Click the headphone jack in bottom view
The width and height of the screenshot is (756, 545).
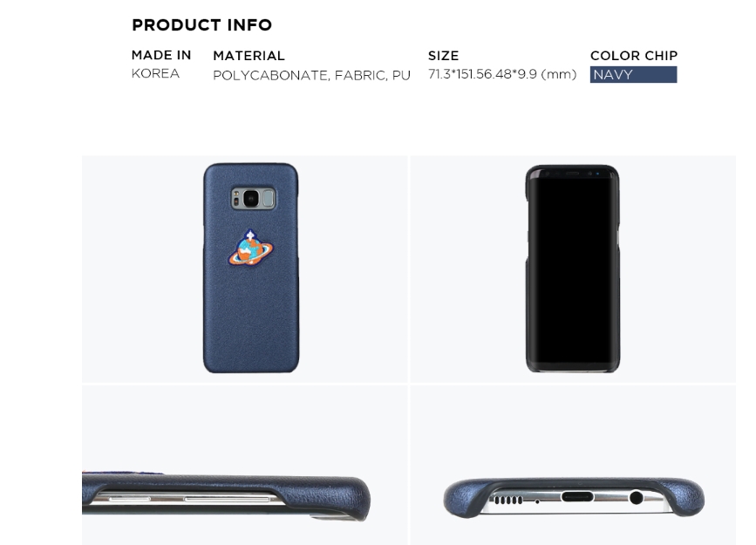(x=637, y=498)
